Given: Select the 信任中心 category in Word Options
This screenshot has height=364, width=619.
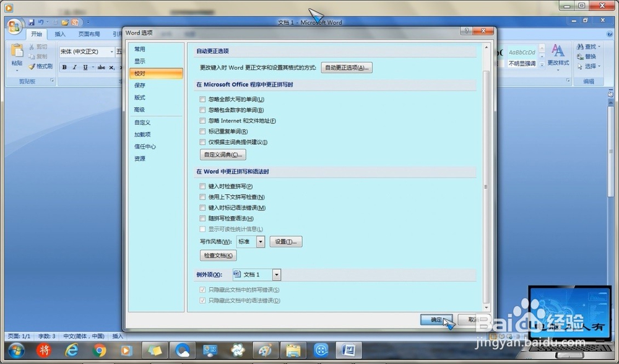Looking at the screenshot, I should coord(156,147).
